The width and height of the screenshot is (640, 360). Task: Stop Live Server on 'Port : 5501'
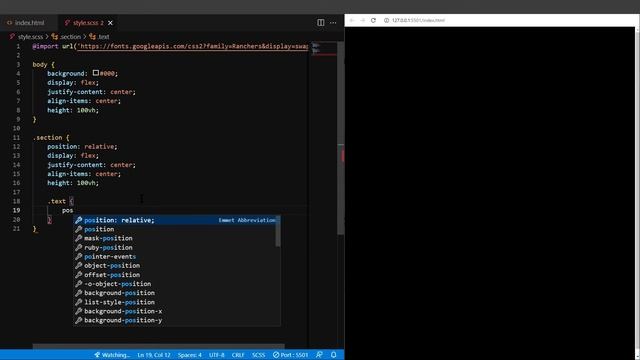click(x=290, y=355)
